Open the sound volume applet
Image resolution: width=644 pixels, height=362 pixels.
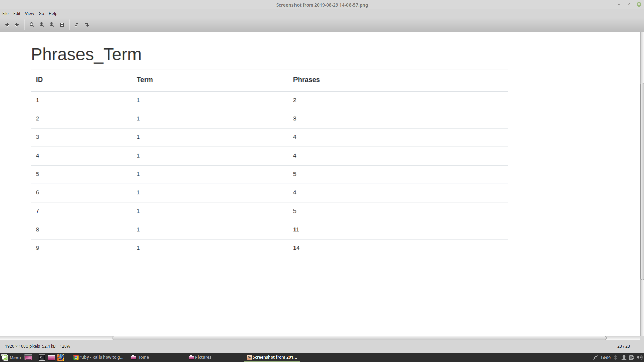pyautogui.click(x=640, y=357)
